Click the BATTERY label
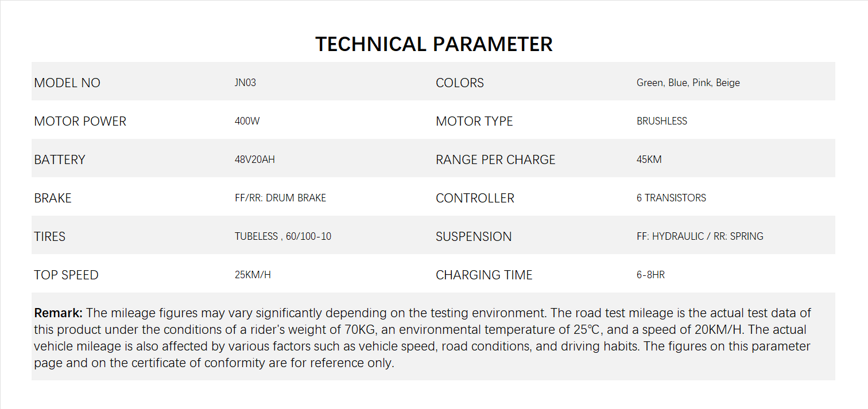 click(59, 159)
